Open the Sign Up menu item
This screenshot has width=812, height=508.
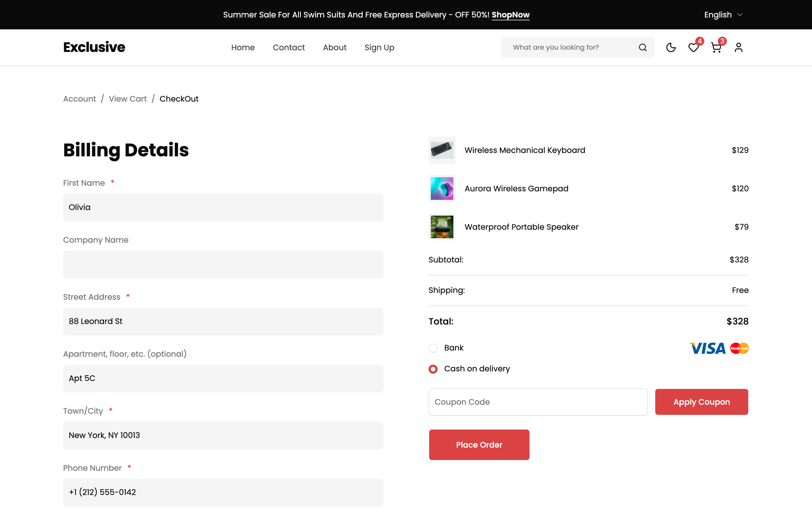click(379, 47)
